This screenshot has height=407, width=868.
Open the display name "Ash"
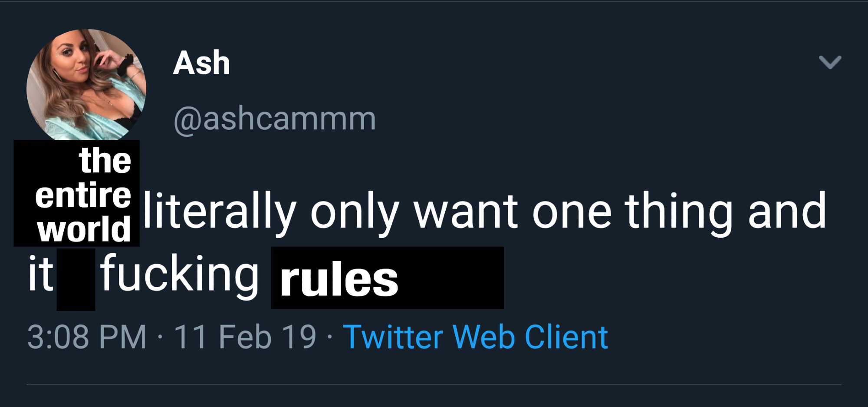tap(201, 63)
